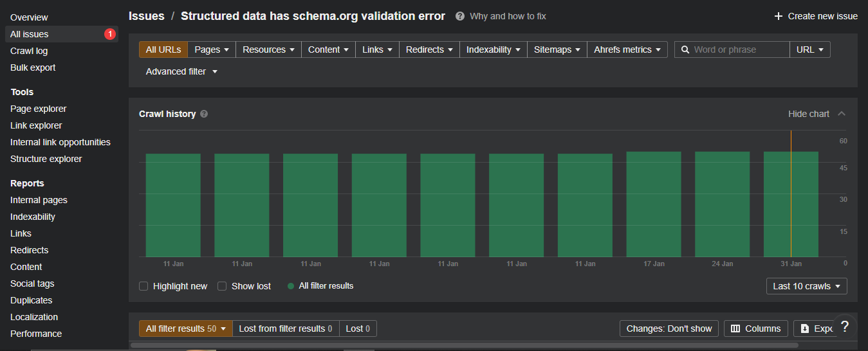This screenshot has width=868, height=351.
Task: Open the Ahrefs metrics dropdown
Action: point(627,50)
